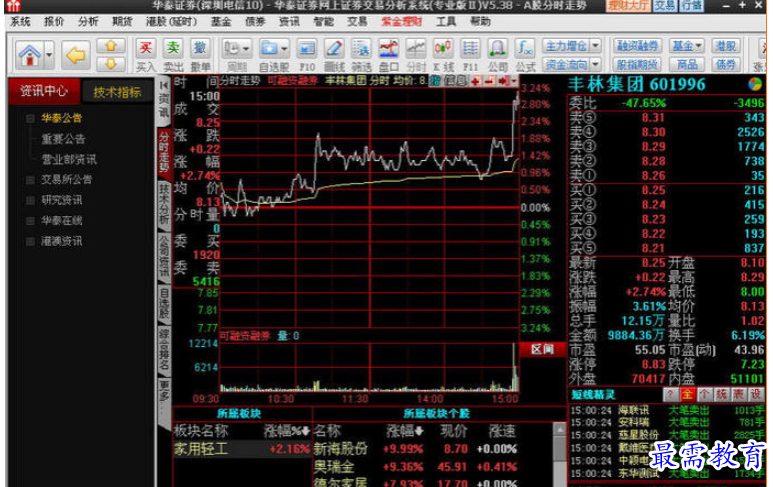Viewport: 773px width, 487px height.
Task: Open the 系统 menu
Action: click(x=20, y=22)
